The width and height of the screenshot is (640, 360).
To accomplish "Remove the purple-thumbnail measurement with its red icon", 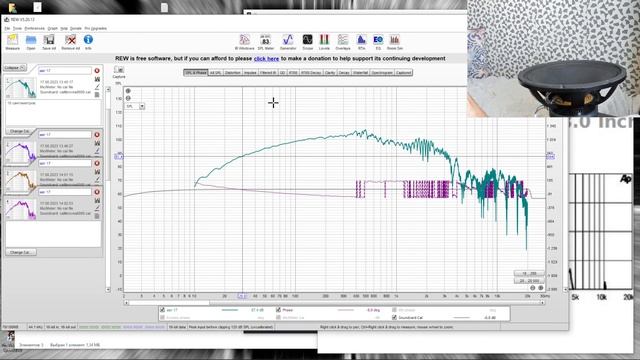I will pyautogui.click(x=97, y=135).
